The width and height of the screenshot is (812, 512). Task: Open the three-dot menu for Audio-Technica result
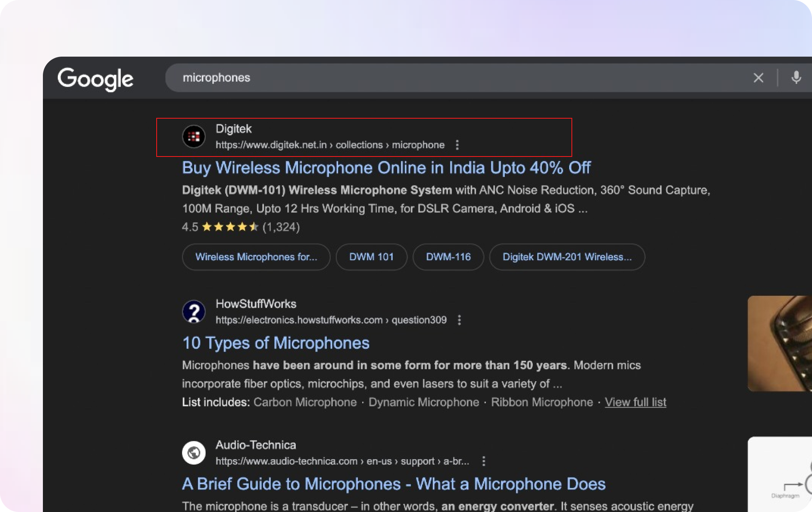(x=483, y=461)
